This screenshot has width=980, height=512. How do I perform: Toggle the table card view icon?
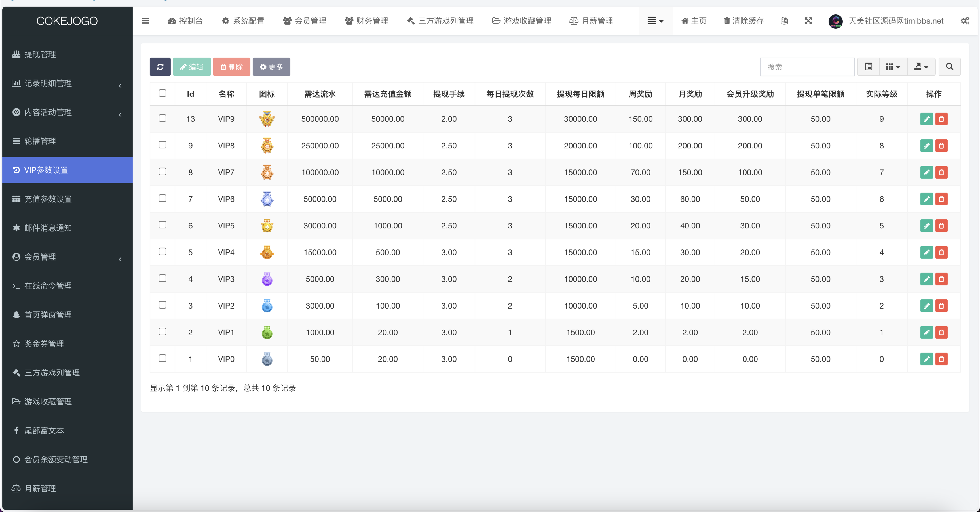pyautogui.click(x=869, y=67)
